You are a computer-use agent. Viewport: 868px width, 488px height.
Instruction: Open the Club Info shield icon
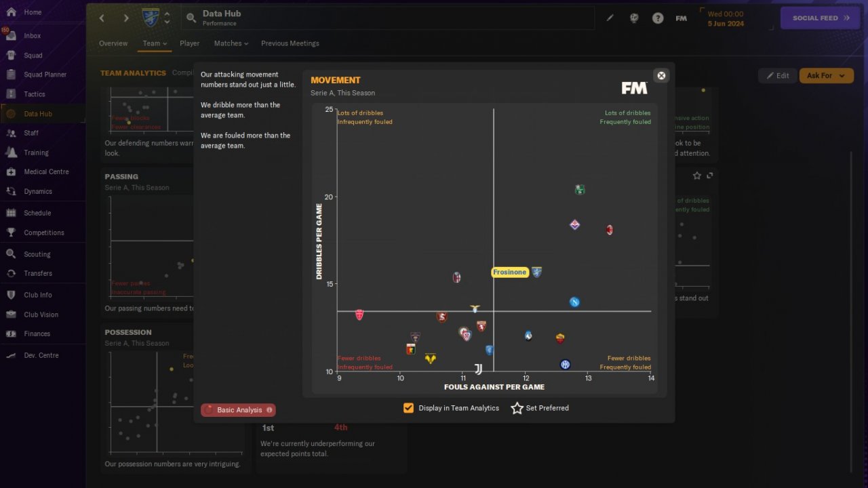[x=11, y=295]
